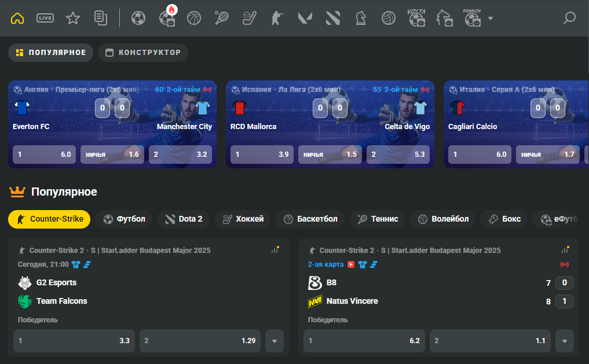Image resolution: width=589 pixels, height=364 pixels.
Task: Select Counter-Strike soldier icon in top bar
Action: point(277,18)
